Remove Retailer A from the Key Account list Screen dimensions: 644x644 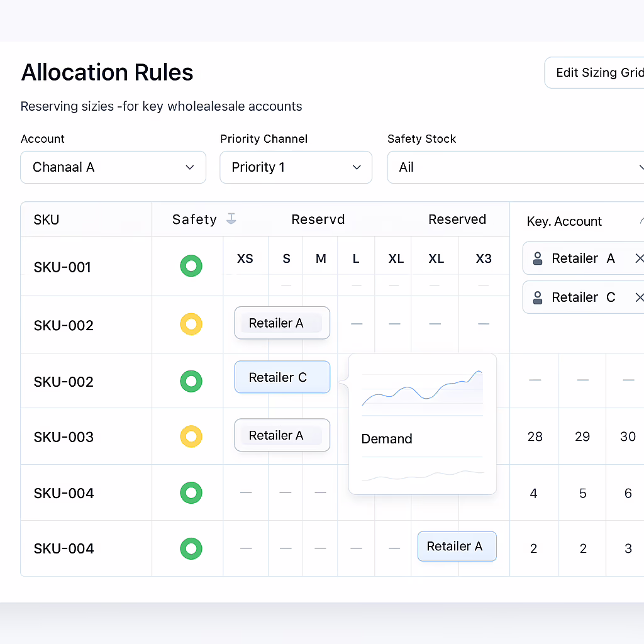tap(638, 258)
